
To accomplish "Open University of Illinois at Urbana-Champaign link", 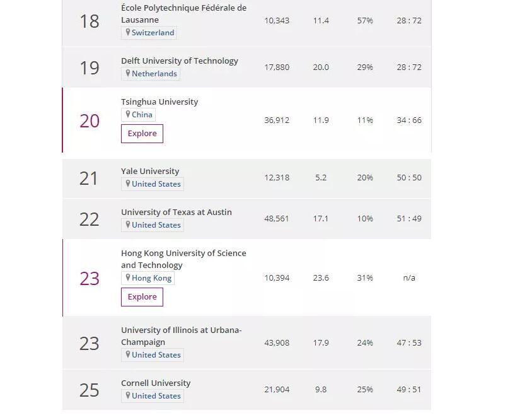I will click(x=182, y=335).
